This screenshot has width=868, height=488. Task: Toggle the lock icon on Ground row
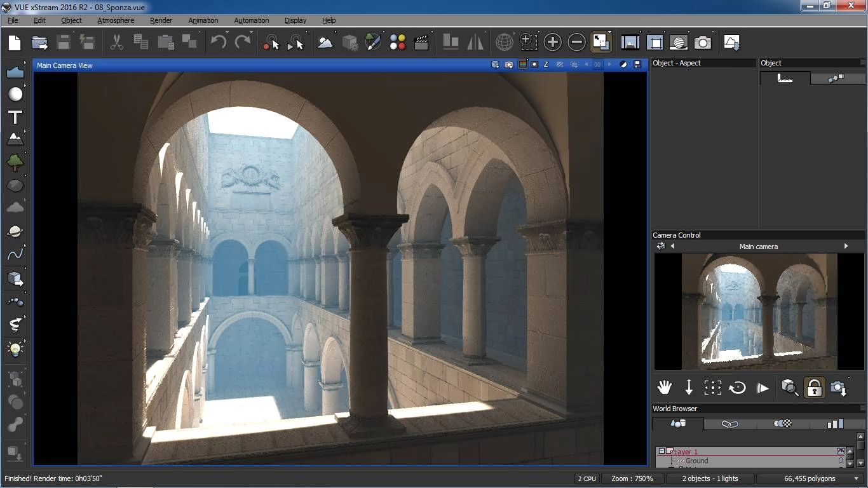coord(841,461)
